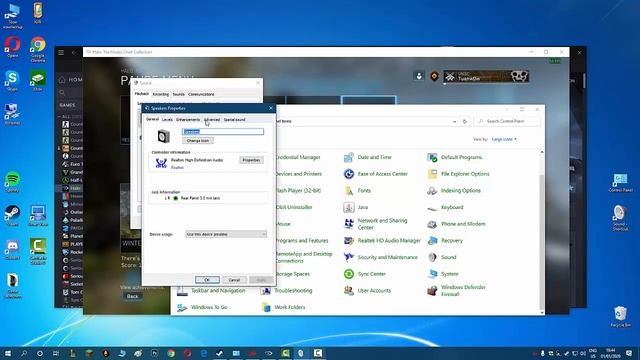The width and height of the screenshot is (640, 360).
Task: Open Windows Defender Firewall icon
Action: point(432,291)
